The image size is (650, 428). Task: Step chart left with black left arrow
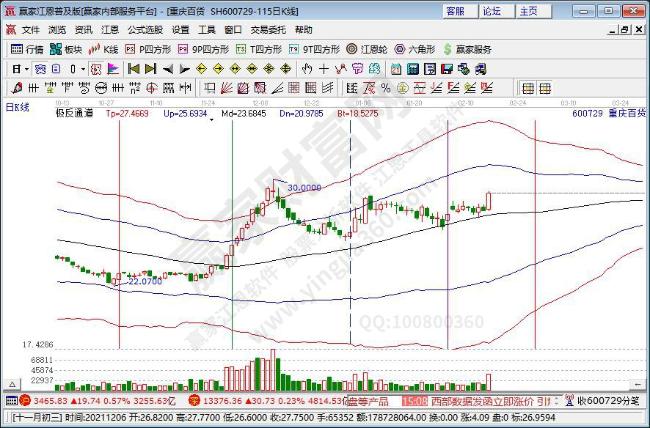pyautogui.click(x=167, y=69)
